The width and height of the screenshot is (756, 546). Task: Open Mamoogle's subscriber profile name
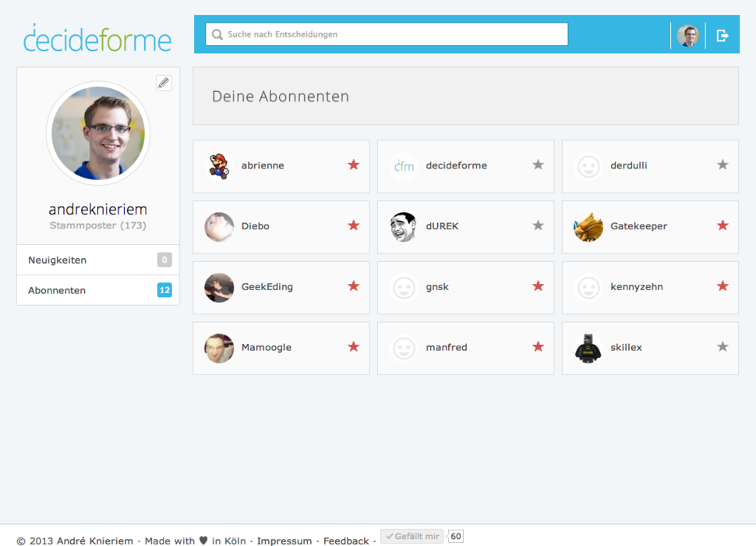click(x=267, y=348)
